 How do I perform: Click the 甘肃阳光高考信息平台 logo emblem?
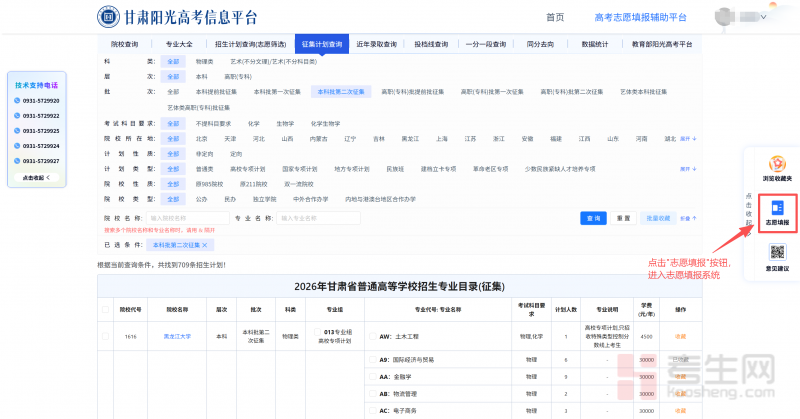[x=108, y=17]
